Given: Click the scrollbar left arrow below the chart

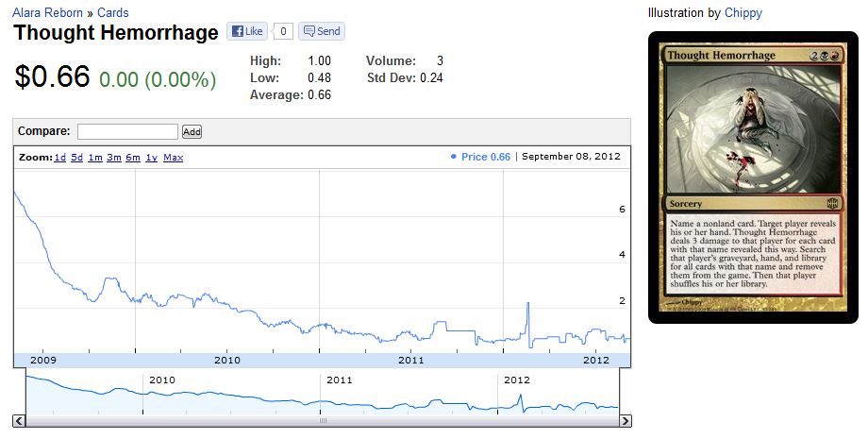Looking at the screenshot, I should click(x=19, y=421).
